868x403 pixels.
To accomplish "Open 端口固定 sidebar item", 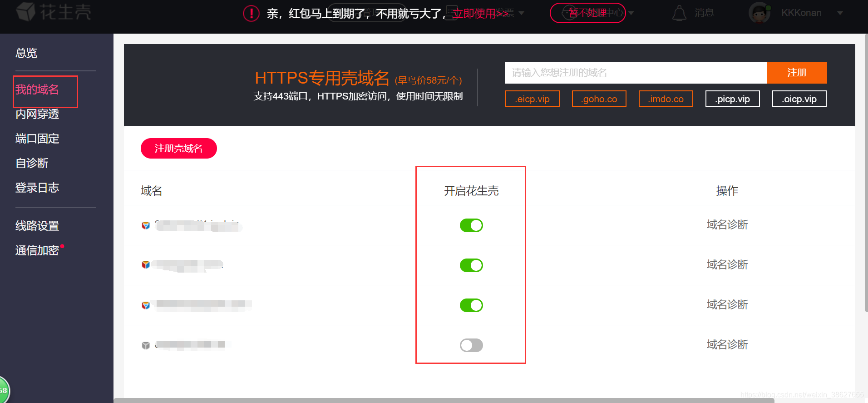I will (x=37, y=139).
